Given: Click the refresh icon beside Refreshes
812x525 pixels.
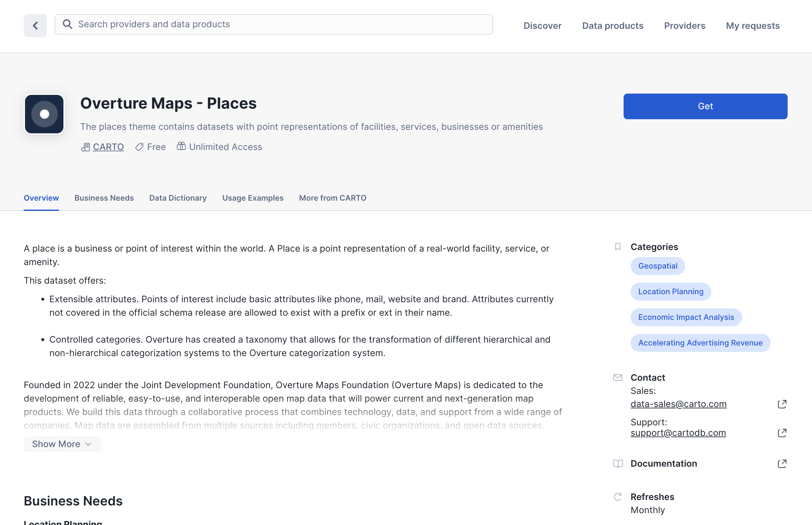Looking at the screenshot, I should point(618,497).
